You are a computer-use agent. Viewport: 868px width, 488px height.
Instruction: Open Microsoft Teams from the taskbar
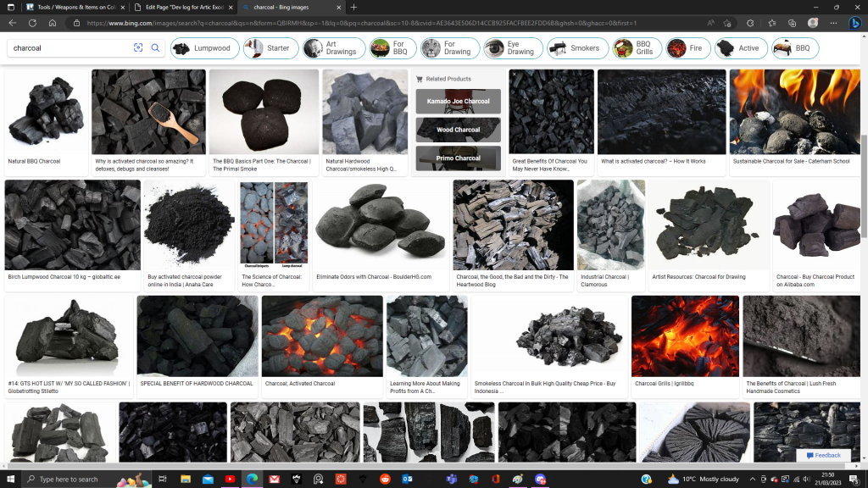coord(452,479)
